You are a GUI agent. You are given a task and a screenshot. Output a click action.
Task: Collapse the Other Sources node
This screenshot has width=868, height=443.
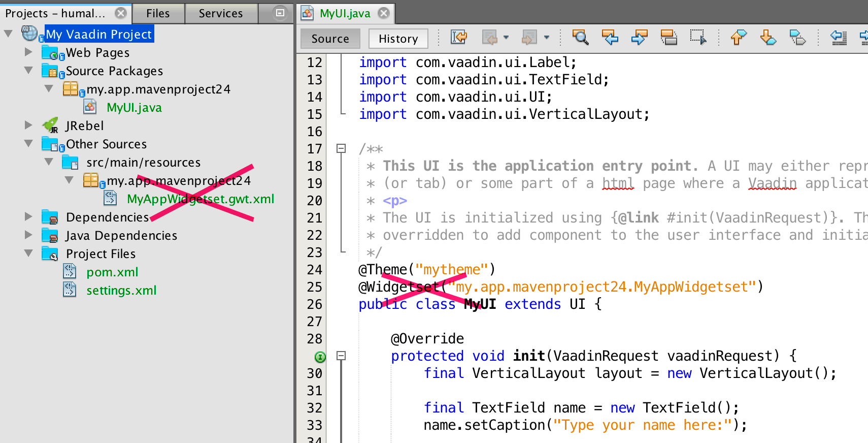[28, 143]
